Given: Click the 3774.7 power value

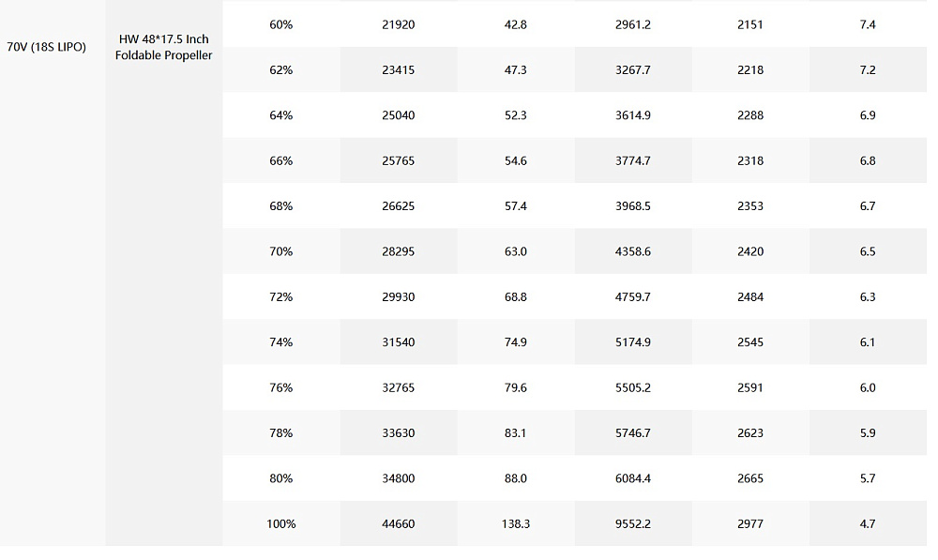Looking at the screenshot, I should click(x=632, y=161).
